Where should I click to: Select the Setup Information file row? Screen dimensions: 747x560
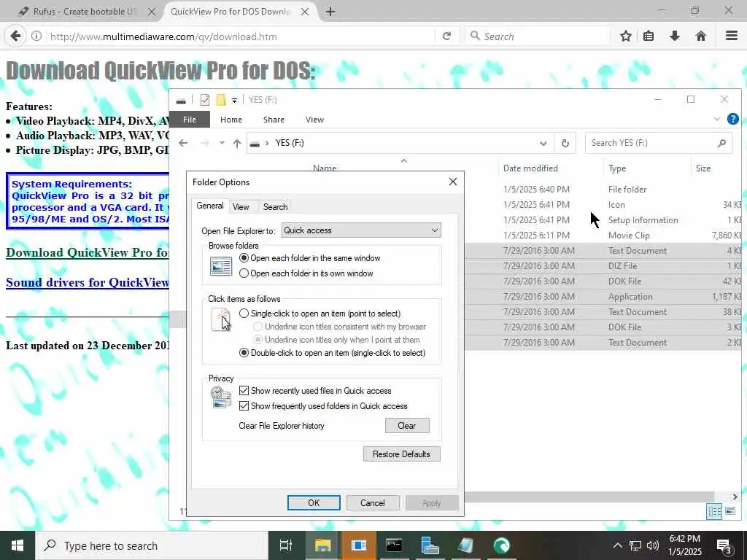coord(603,220)
